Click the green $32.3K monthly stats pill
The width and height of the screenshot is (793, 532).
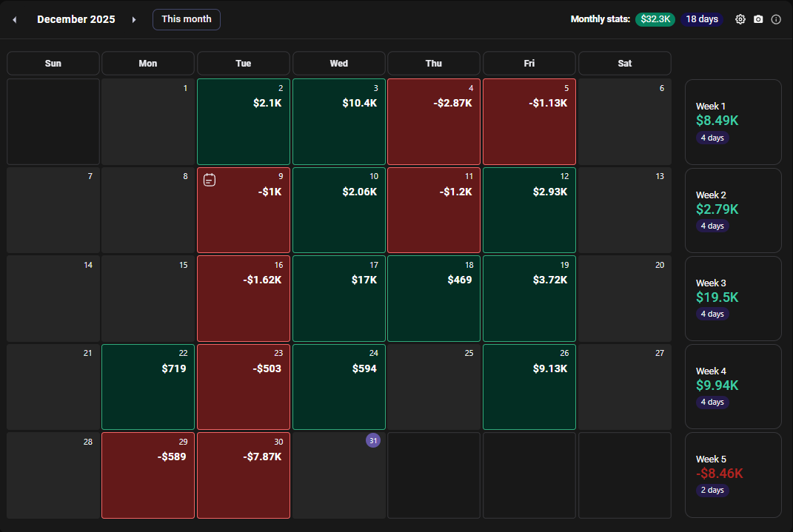655,19
